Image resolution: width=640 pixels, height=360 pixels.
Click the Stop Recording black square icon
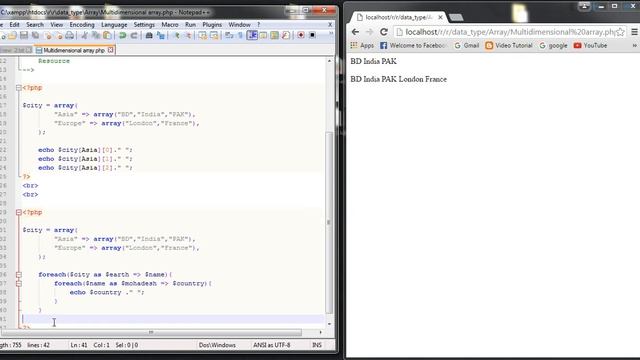(x=312, y=36)
